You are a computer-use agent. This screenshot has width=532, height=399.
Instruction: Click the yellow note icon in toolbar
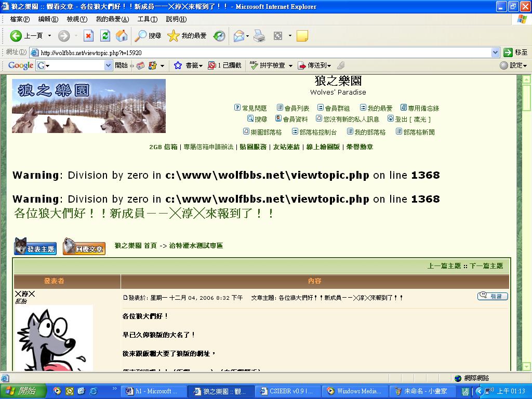point(302,36)
